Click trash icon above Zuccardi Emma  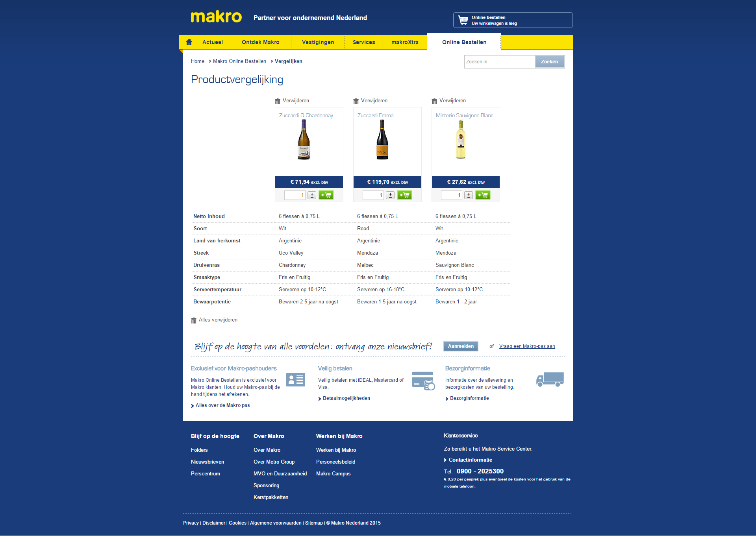[x=356, y=101]
